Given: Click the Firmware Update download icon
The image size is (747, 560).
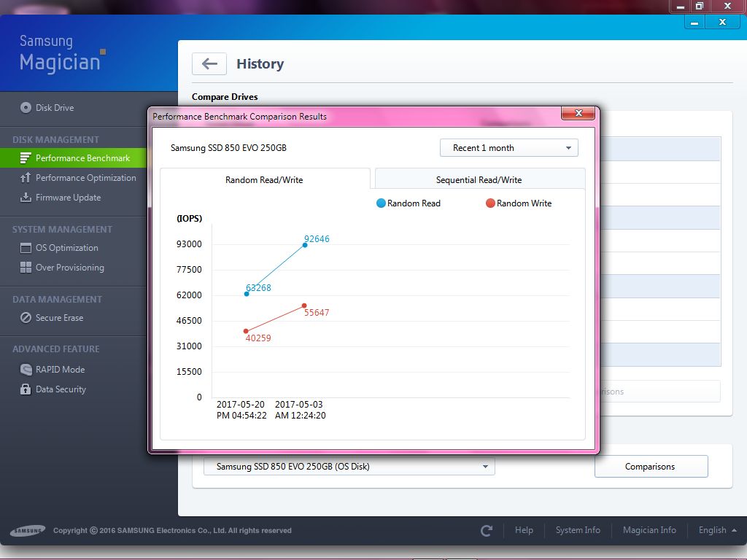Looking at the screenshot, I should coord(26,197).
